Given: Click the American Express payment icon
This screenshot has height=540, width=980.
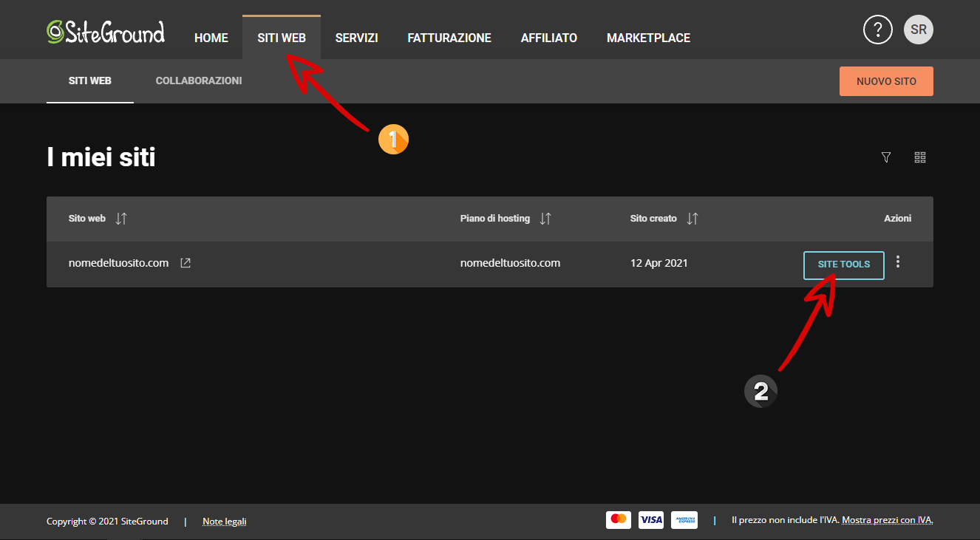Looking at the screenshot, I should pos(684,520).
